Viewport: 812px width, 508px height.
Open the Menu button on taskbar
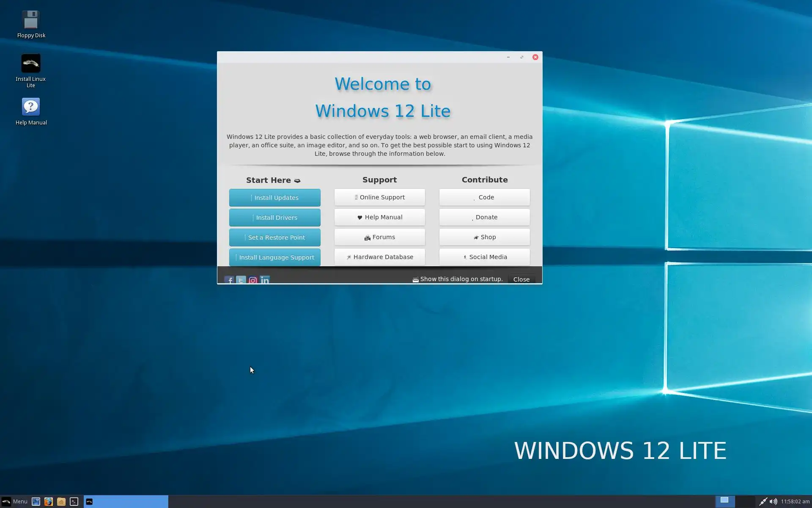14,502
